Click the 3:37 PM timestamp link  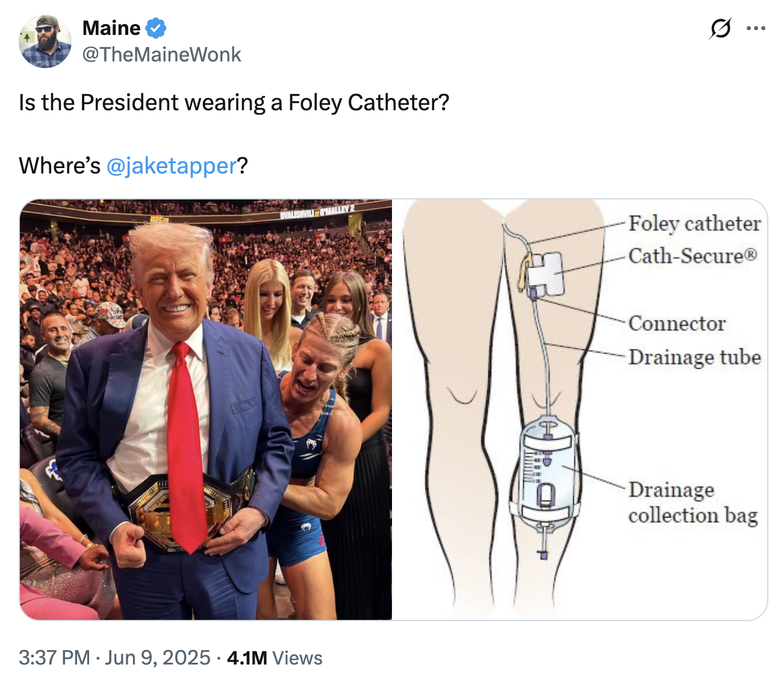[x=54, y=657]
